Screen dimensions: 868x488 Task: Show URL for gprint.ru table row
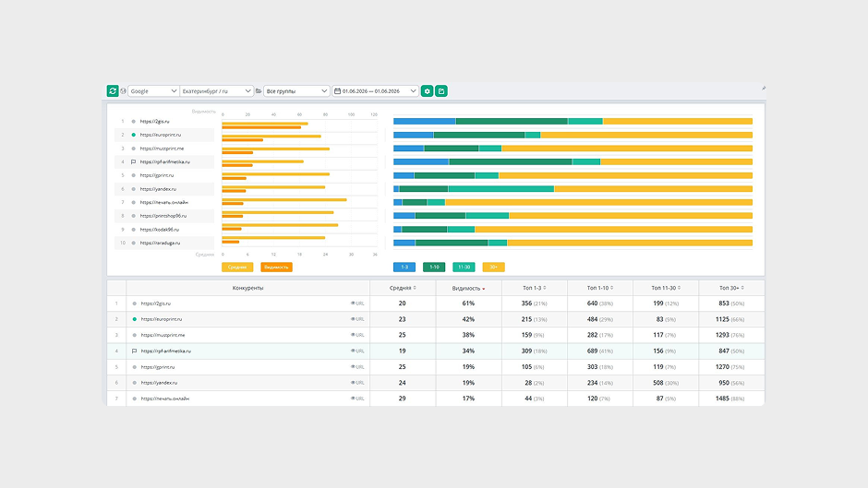coord(357,367)
